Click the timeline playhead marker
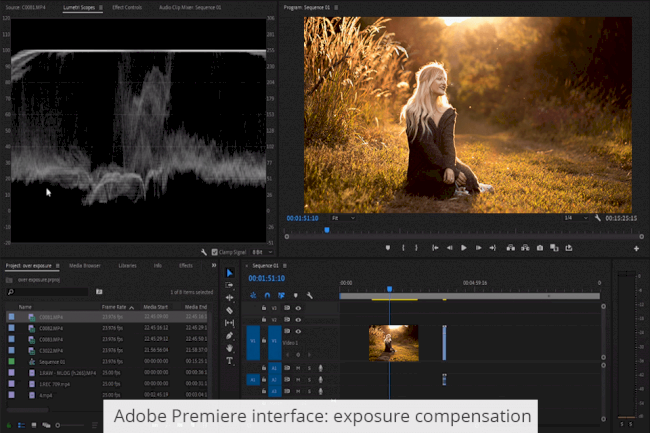Screen dimensions: 650x433 (389, 289)
